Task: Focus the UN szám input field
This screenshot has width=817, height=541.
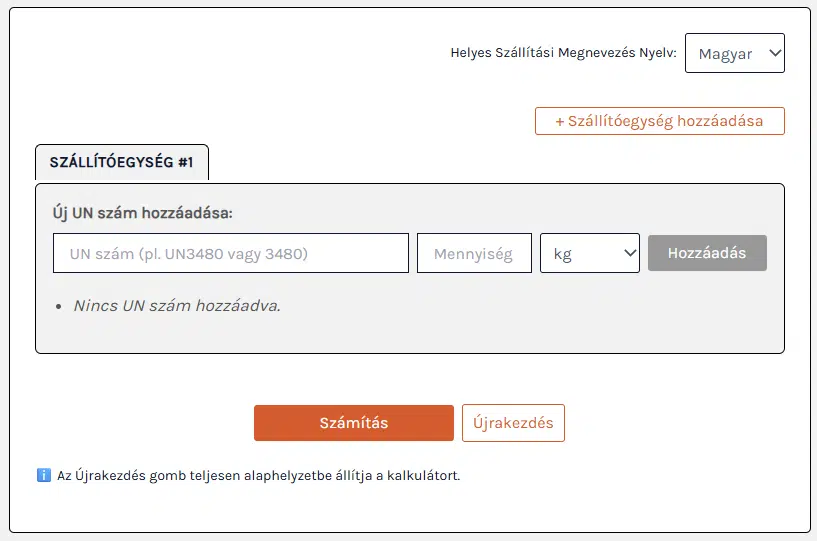Action: [231, 253]
